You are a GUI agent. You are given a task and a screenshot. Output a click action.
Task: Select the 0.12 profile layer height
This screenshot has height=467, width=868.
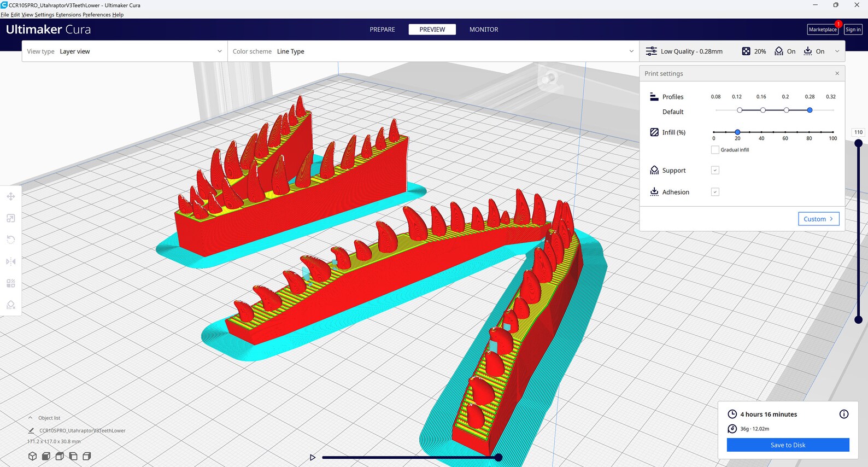coord(740,110)
